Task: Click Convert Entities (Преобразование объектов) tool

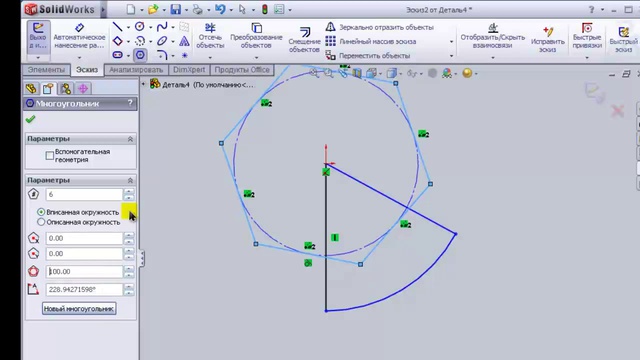Action: 256,36
